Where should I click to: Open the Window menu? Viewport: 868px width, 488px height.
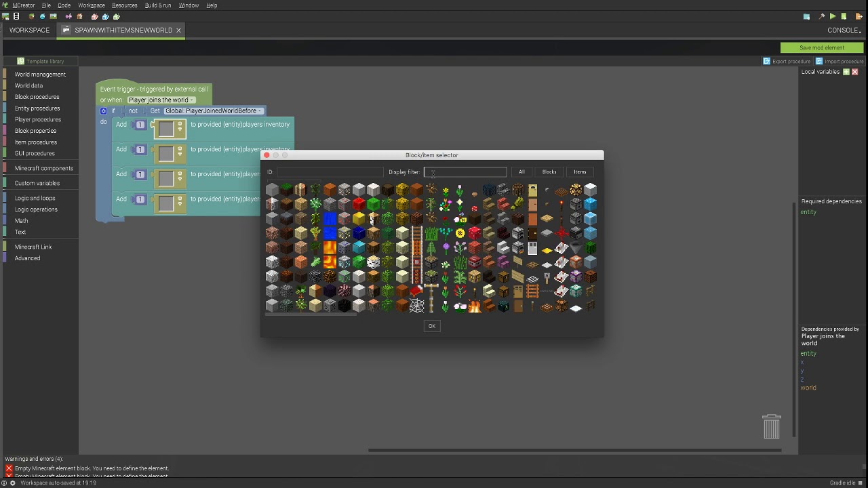189,5
